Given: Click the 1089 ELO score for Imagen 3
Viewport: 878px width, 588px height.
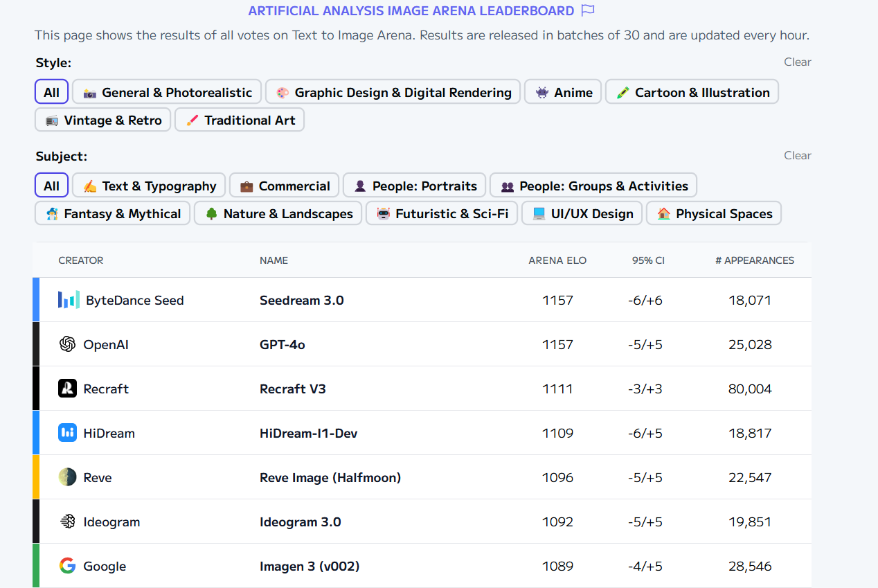Looking at the screenshot, I should point(557,566).
